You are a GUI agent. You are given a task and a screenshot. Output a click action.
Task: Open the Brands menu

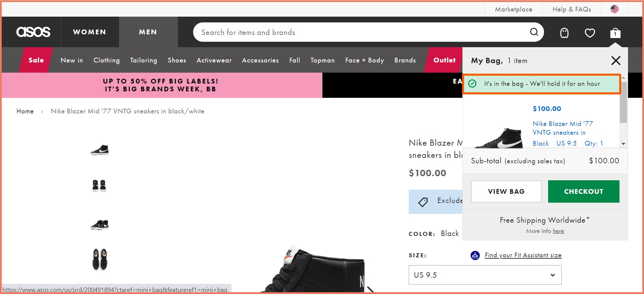405,60
